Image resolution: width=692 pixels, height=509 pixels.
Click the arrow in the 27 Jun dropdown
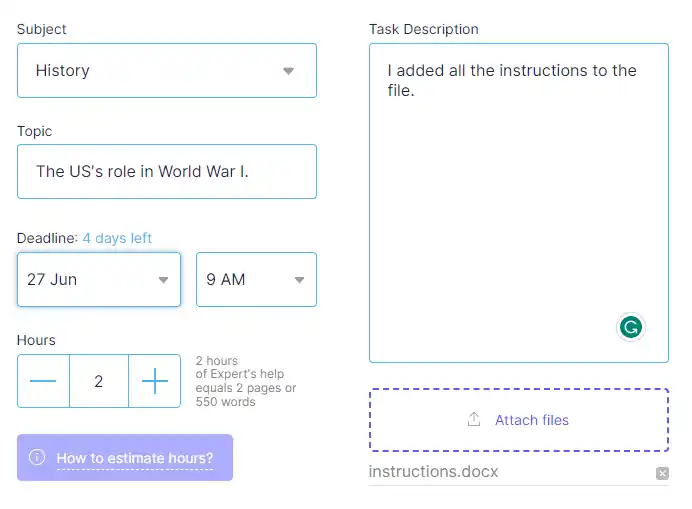(163, 280)
